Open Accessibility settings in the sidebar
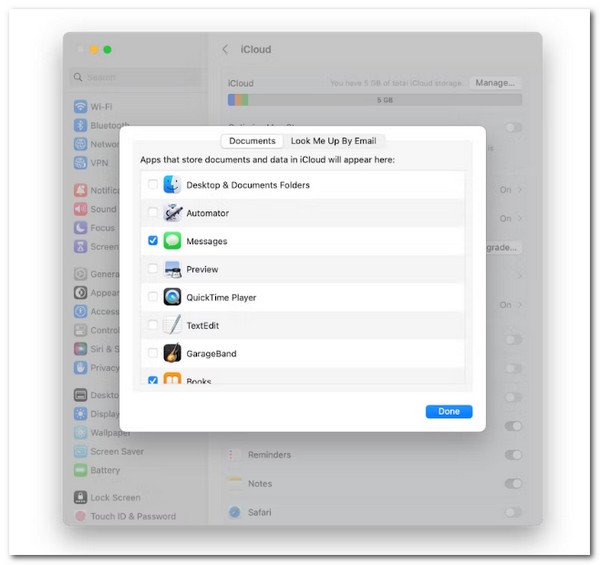This screenshot has width=600, height=565. click(96, 311)
